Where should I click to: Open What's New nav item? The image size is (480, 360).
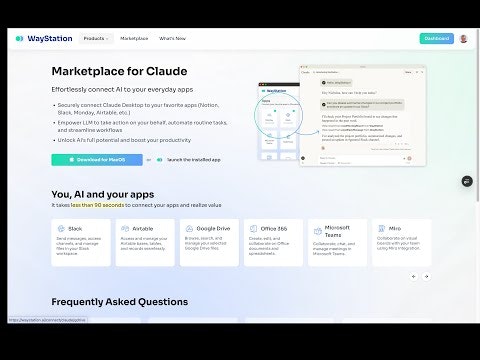tap(172, 39)
